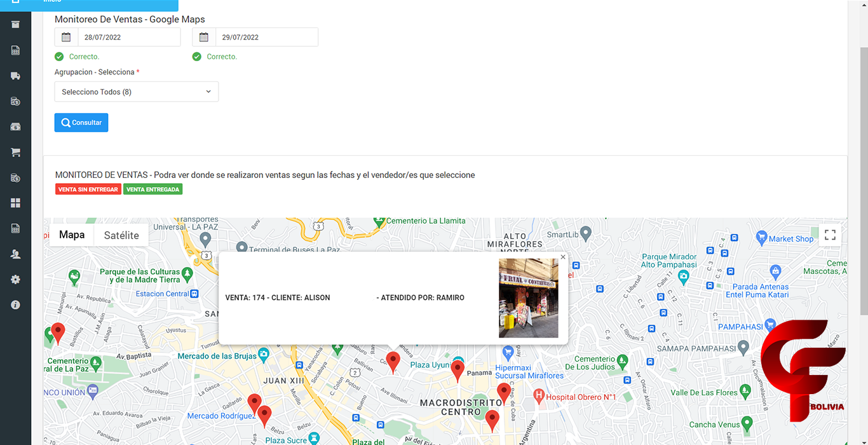The image size is (868, 445).
Task: Click the red VENTA SIN ENTREGAR badge
Action: tap(88, 189)
